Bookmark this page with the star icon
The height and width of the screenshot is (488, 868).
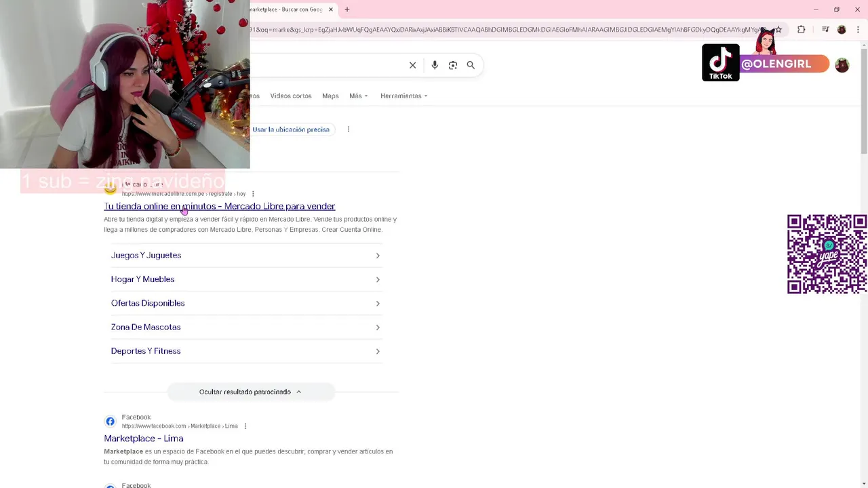pos(778,30)
